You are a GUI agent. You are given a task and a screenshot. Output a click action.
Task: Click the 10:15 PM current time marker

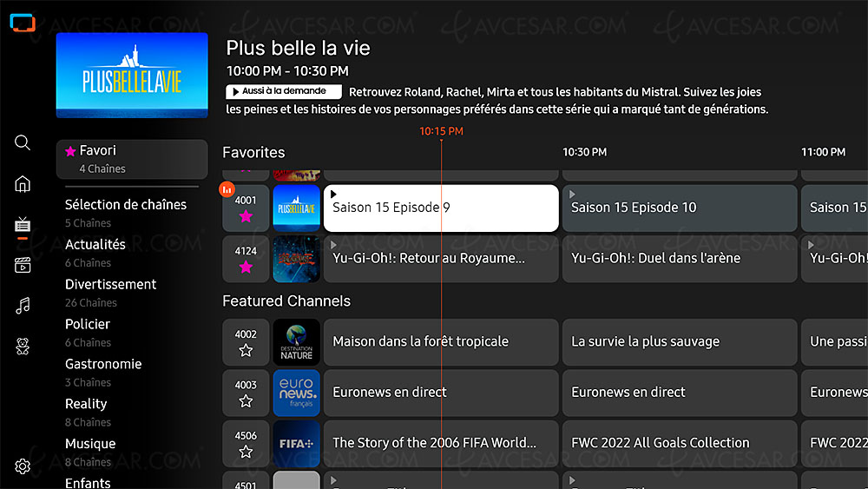tap(441, 131)
